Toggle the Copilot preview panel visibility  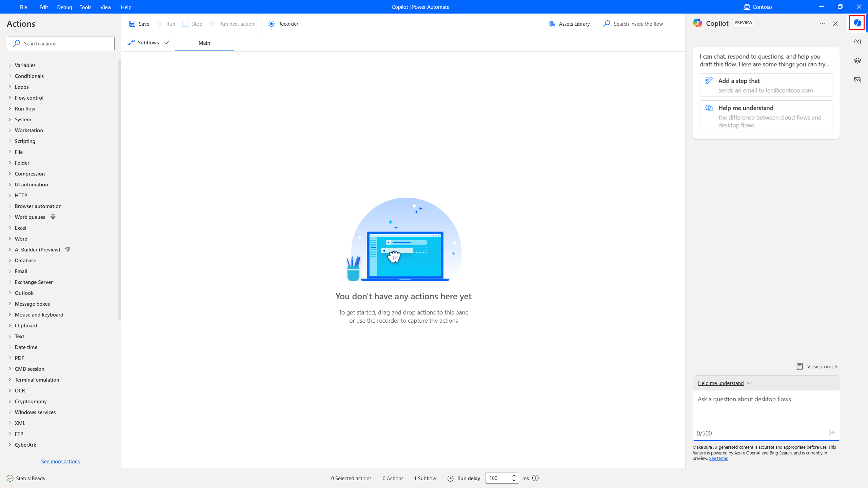[x=857, y=23]
